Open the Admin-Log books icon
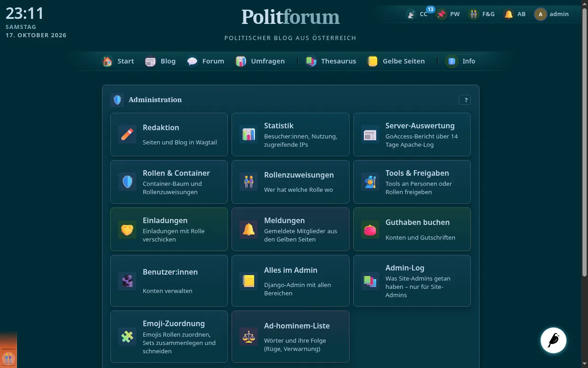Viewport: 588px width, 368px height. (x=370, y=281)
